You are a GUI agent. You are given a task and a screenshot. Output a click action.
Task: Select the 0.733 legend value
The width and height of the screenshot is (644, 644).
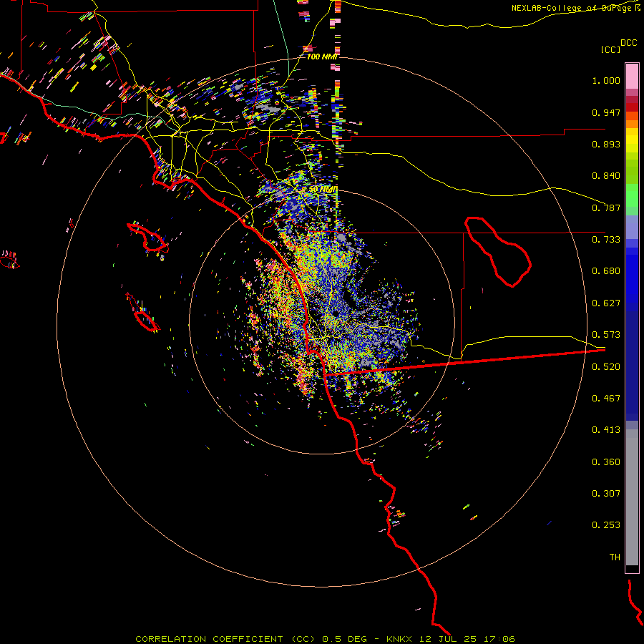click(606, 240)
